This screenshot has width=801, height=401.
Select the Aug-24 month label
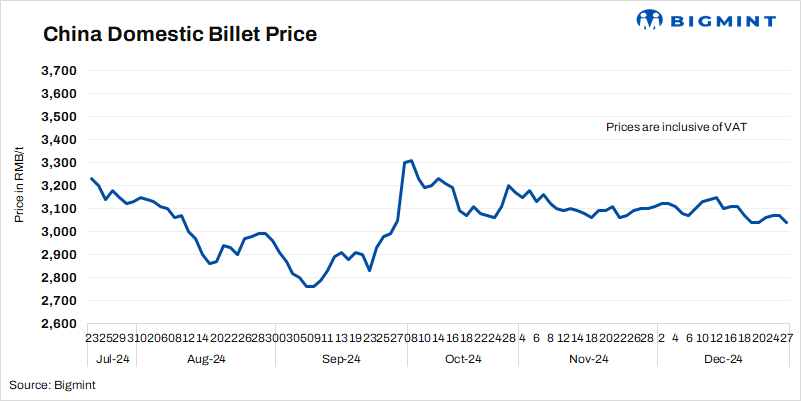tap(208, 358)
